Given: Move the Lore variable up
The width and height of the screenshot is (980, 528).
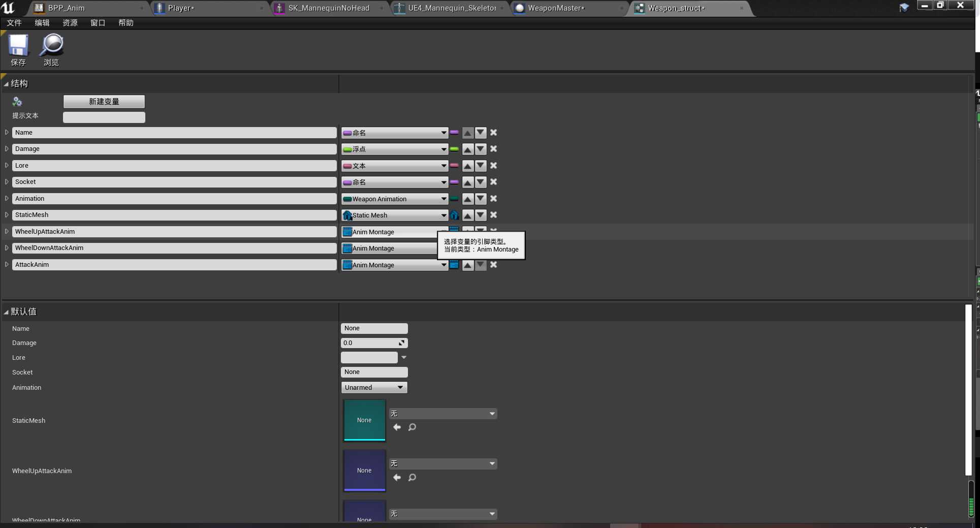Looking at the screenshot, I should [x=468, y=166].
